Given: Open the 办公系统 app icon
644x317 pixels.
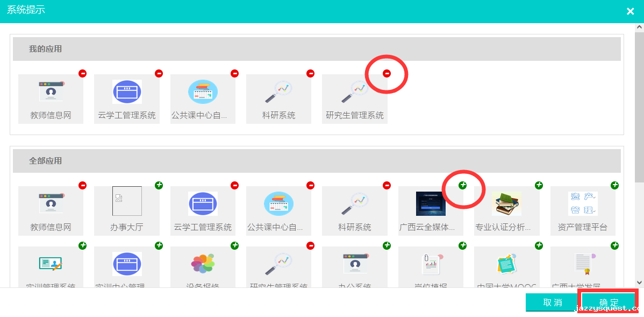Looking at the screenshot, I should click(x=355, y=264).
